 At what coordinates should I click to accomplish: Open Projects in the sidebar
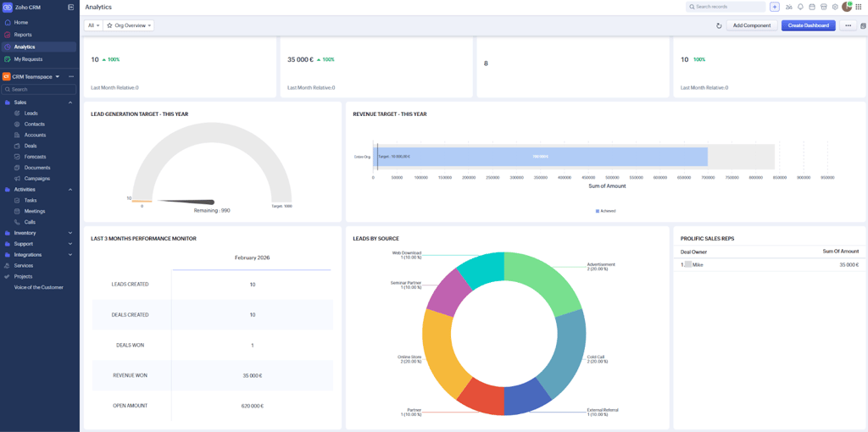23,277
